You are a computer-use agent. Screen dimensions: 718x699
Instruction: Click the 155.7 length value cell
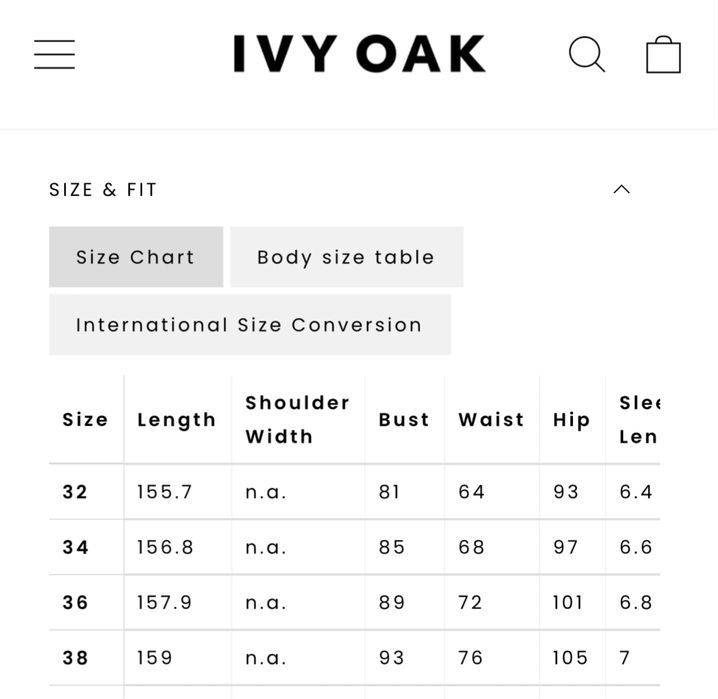click(x=165, y=492)
